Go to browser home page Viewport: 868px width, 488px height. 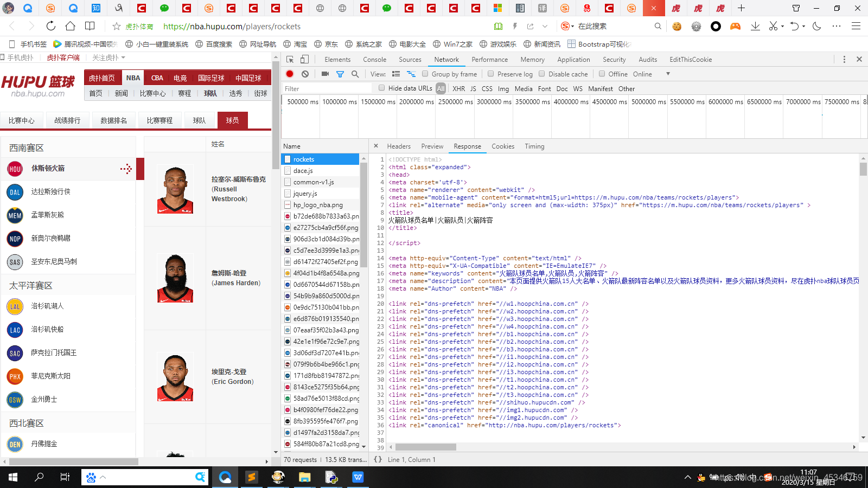coord(71,25)
